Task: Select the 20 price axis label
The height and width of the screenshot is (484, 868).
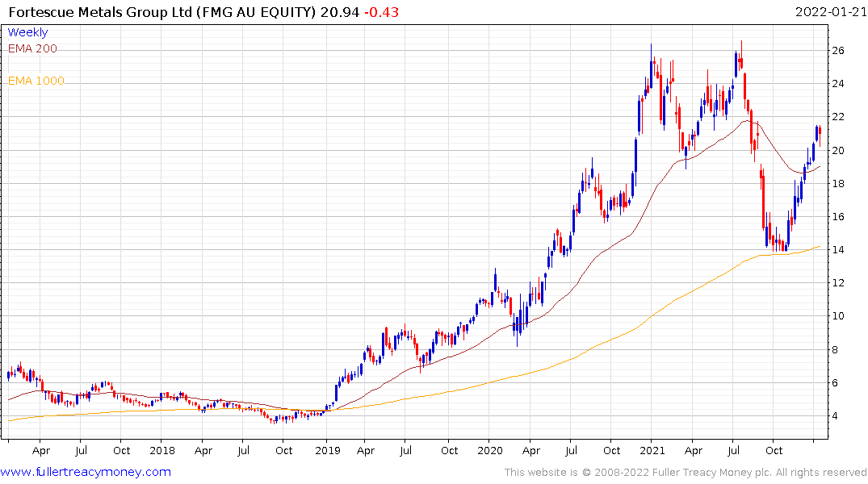Action: pos(838,151)
